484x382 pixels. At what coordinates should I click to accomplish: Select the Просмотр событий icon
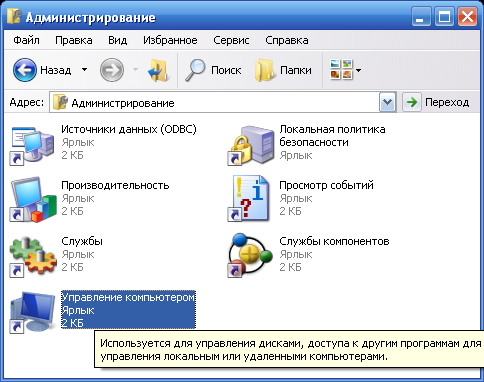pyautogui.click(x=249, y=198)
